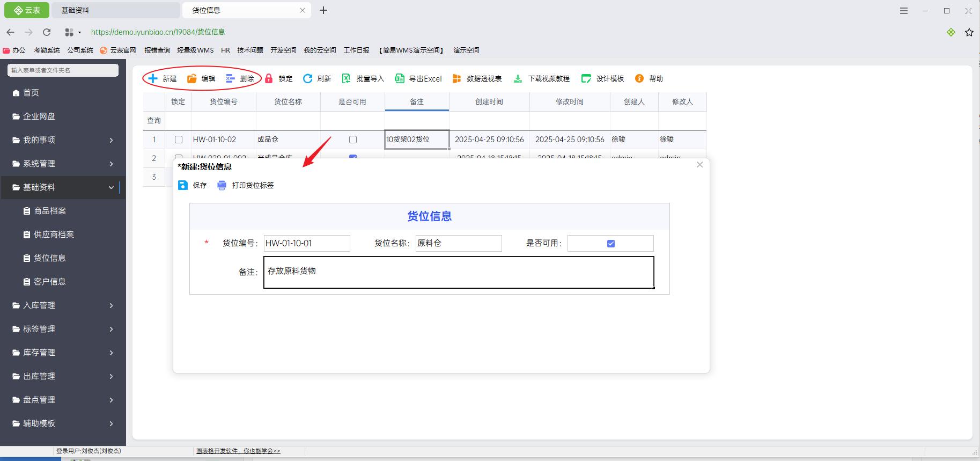Toggle the 是否可用 checkbox in form
Viewport: 980px width, 461px height.
[x=610, y=244]
